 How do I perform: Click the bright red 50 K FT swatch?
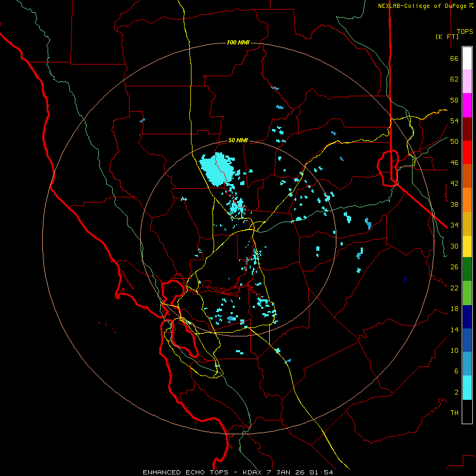467,152
